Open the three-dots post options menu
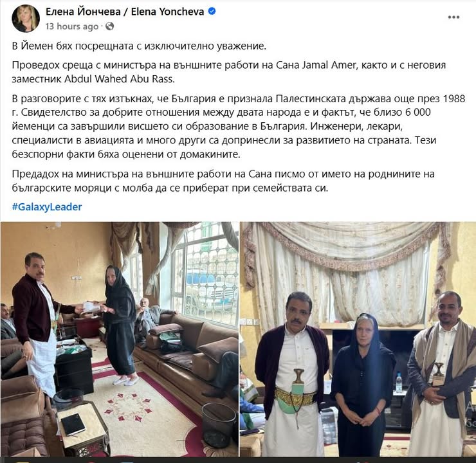 453,17
